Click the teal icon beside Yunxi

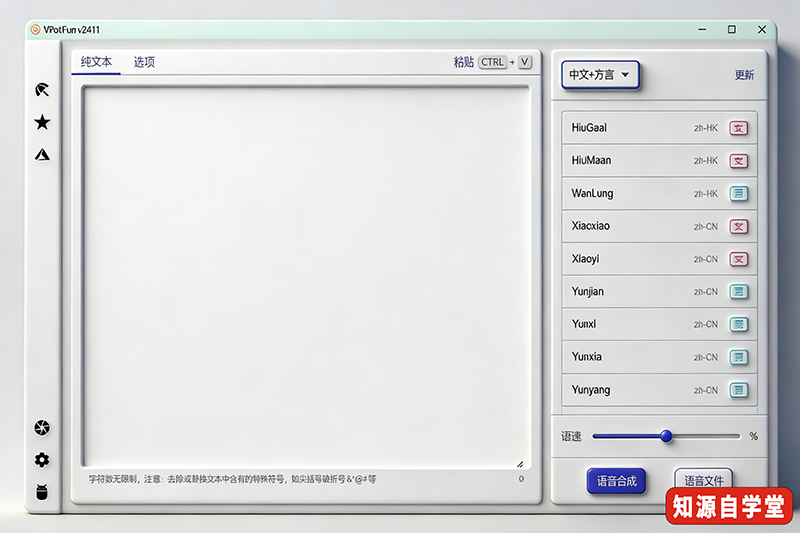click(x=738, y=324)
